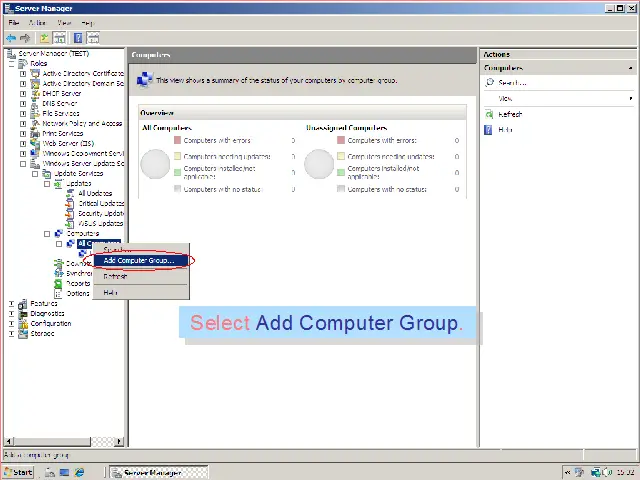
Task: Collapse the Updates tree node
Action: 47,184
